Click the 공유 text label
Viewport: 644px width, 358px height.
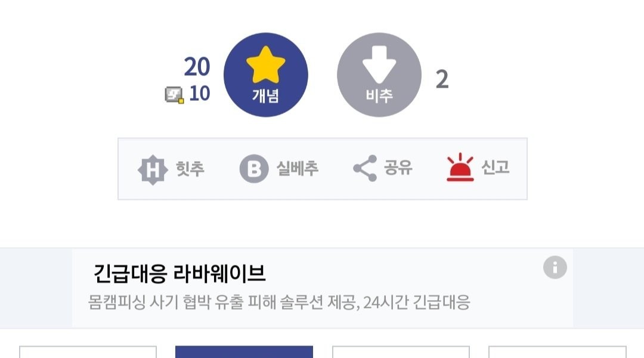pyautogui.click(x=398, y=168)
